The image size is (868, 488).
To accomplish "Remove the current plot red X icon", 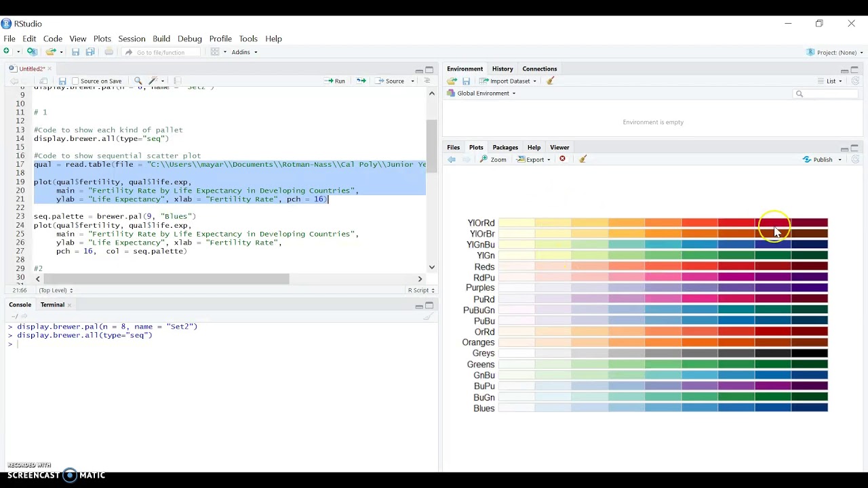I will [x=562, y=159].
